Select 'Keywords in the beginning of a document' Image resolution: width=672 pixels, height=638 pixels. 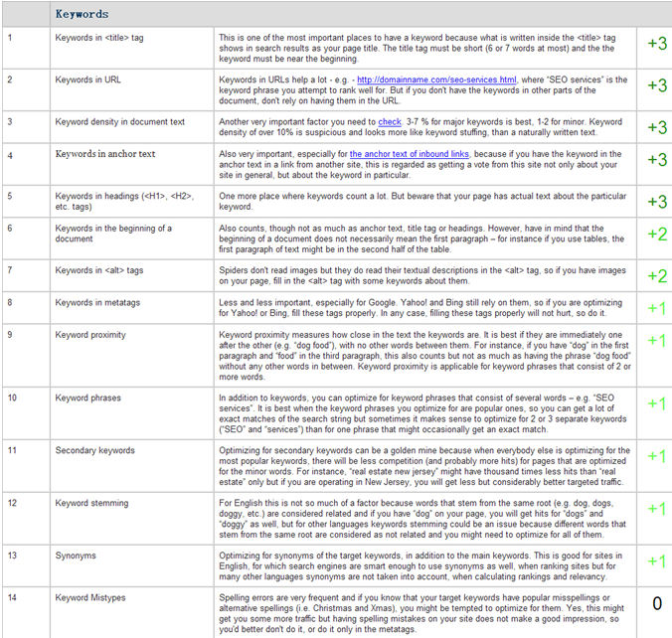(x=113, y=234)
